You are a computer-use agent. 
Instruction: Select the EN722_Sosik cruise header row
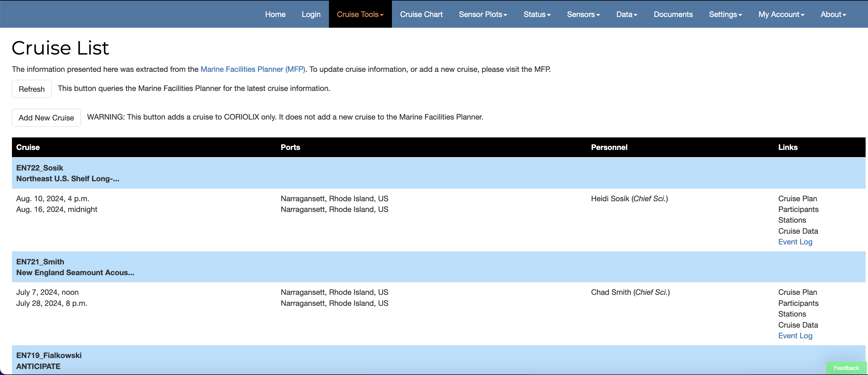(x=39, y=168)
